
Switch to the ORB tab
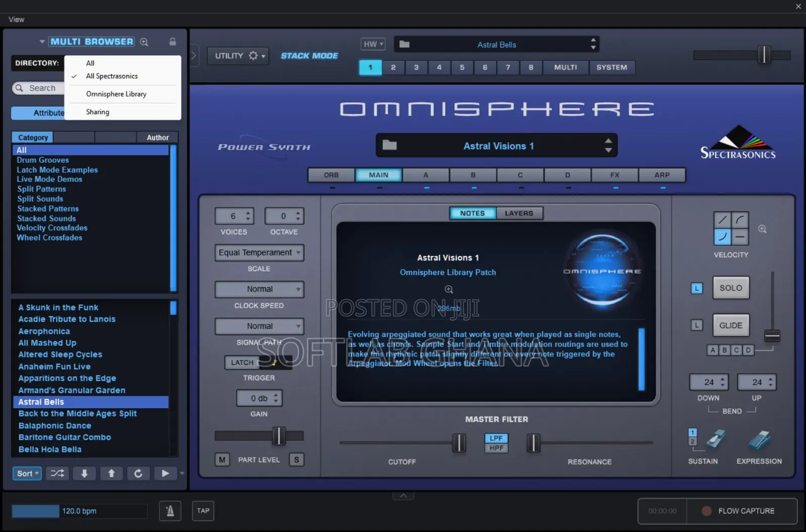click(x=331, y=175)
